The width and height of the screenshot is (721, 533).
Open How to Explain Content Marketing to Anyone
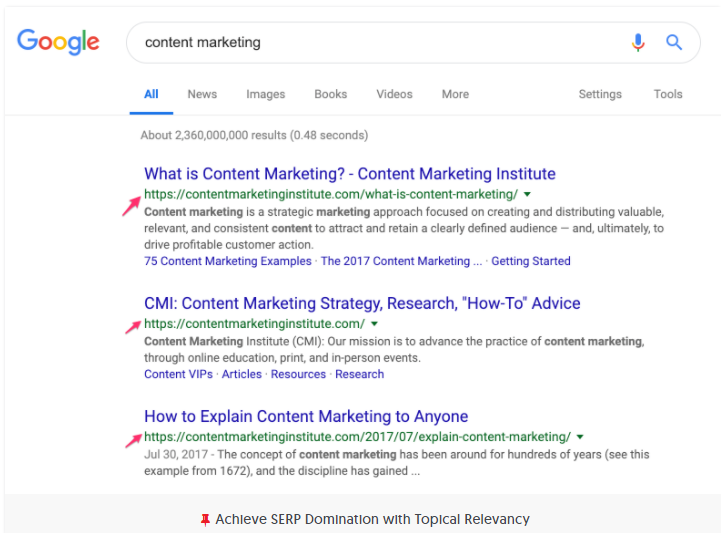pyautogui.click(x=306, y=417)
